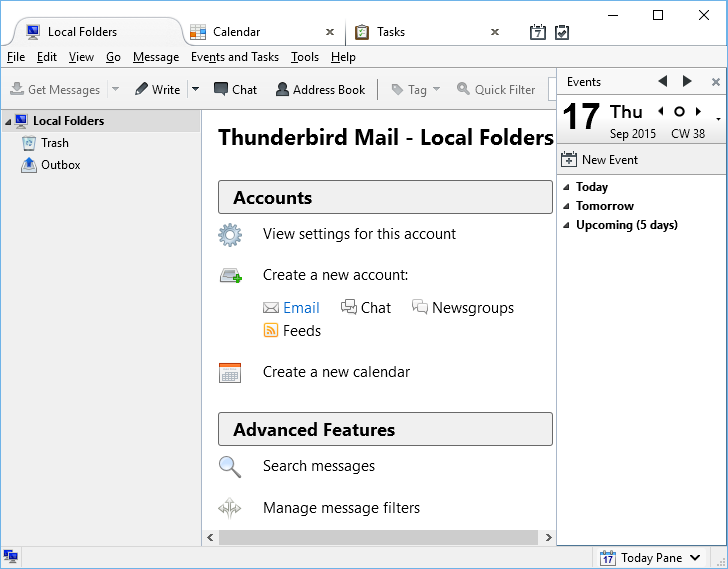Collapse the Tomorrow events section
The image size is (728, 569).
click(566, 207)
